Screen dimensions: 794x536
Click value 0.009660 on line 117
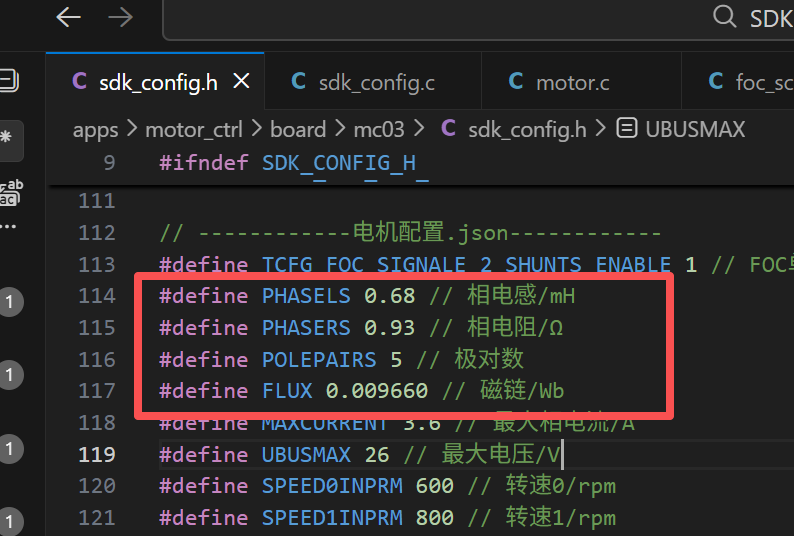(377, 391)
